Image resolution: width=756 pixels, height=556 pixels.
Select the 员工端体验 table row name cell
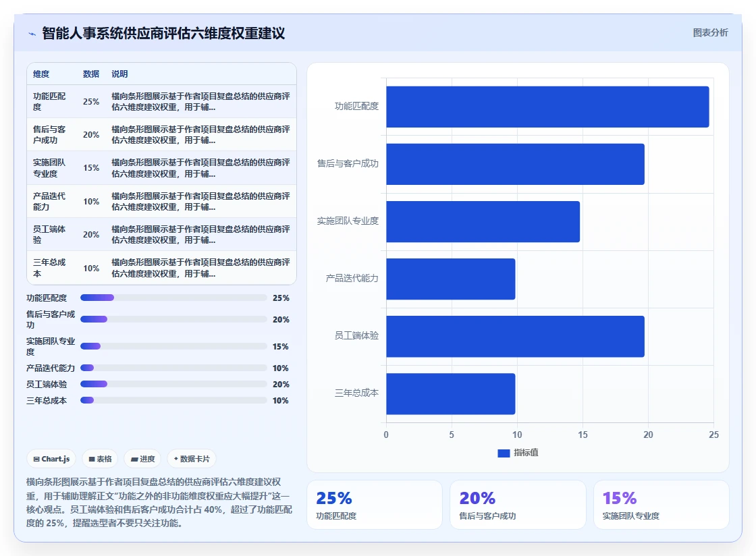(x=51, y=235)
